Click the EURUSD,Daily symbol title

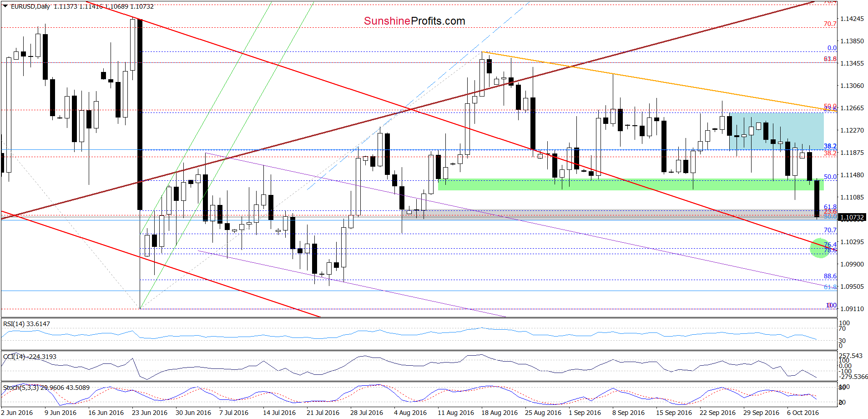30,6
